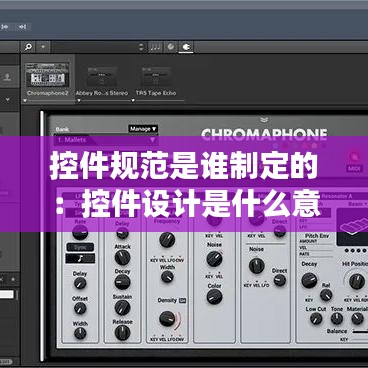Click the Low Cut knob
368x368 pixels.
tap(316, 319)
